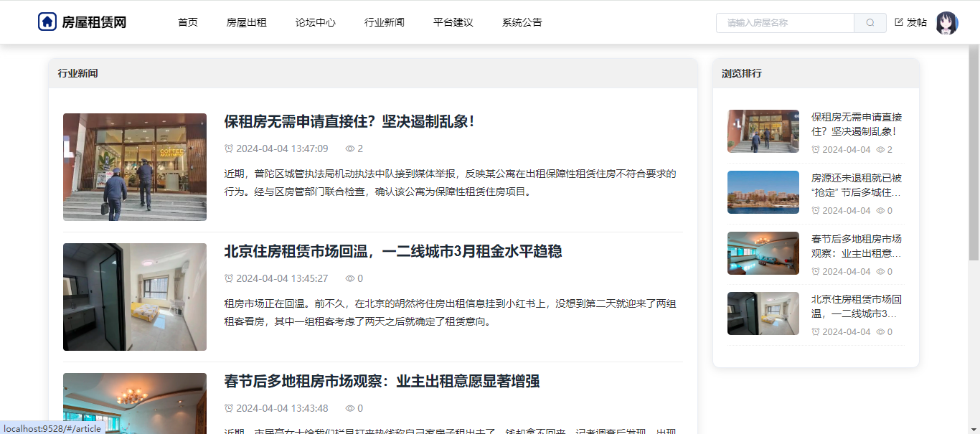The width and height of the screenshot is (980, 434).
Task: Click sidebar thumbnail for 春节后多地租房市场
Action: click(x=763, y=253)
